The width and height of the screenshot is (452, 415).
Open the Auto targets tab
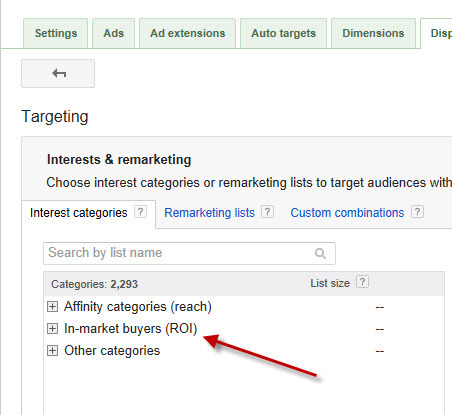tap(283, 33)
